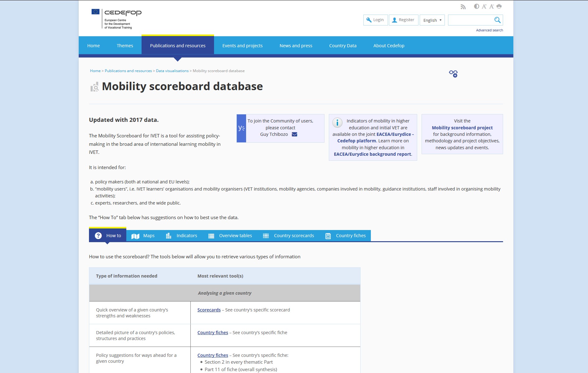
Task: Click the RSS feed icon
Action: tap(463, 7)
